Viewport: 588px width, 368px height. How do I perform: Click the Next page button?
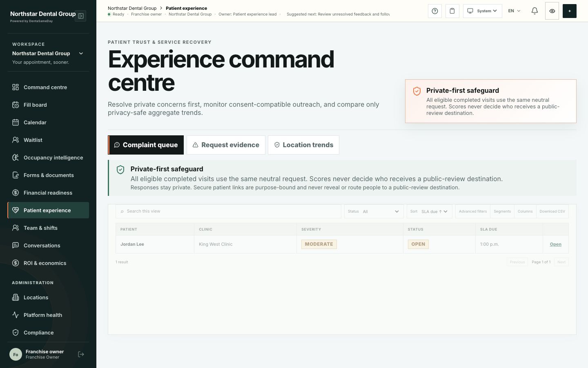(x=561, y=262)
